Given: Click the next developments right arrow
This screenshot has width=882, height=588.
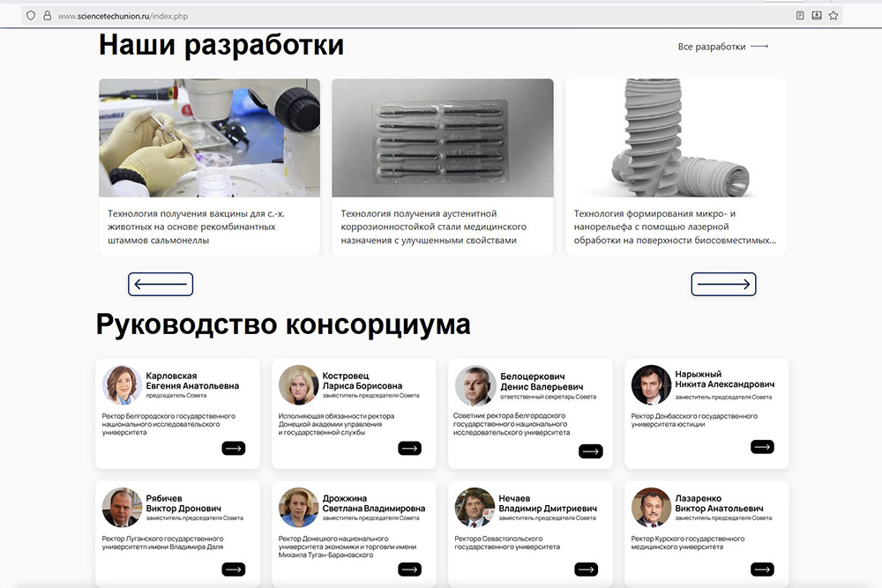Looking at the screenshot, I should 723,284.
